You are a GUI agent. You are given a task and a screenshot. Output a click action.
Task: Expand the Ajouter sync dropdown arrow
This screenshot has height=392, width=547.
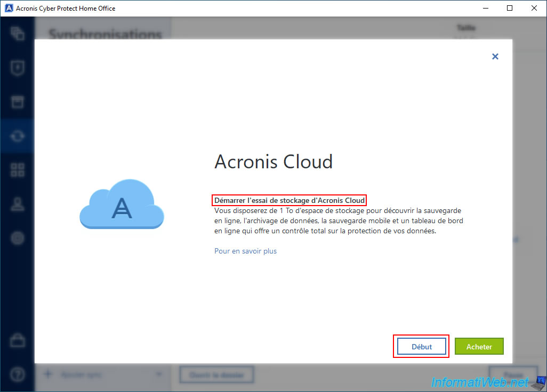158,374
